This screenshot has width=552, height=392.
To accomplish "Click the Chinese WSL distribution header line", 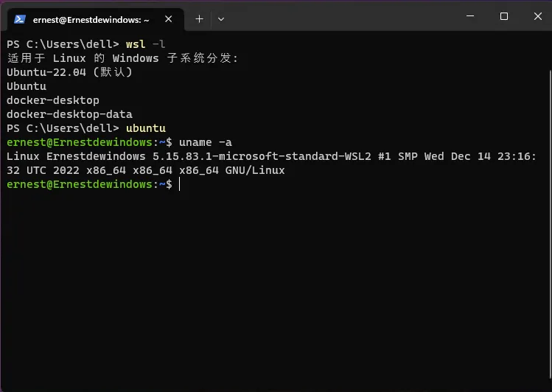I will click(x=122, y=58).
